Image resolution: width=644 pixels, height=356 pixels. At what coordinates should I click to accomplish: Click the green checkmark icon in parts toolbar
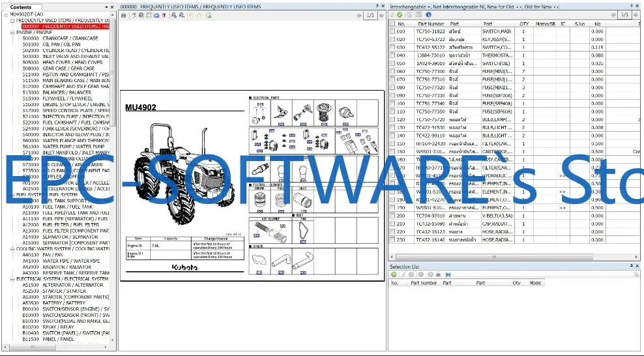(400, 14)
